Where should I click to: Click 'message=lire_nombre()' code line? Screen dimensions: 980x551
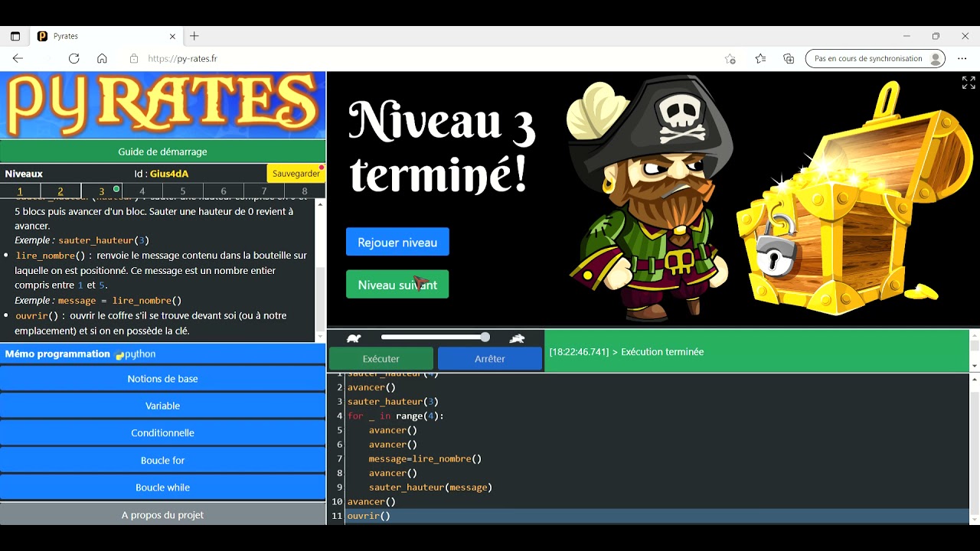(425, 458)
